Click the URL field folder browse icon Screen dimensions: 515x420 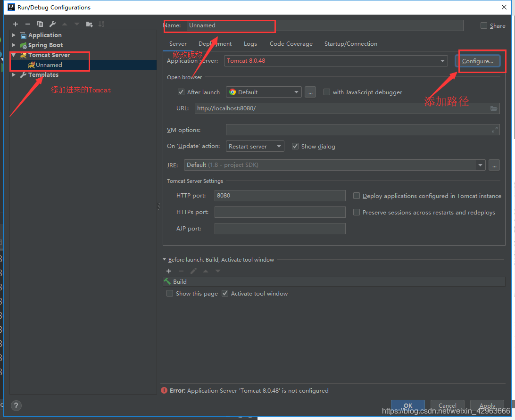pos(494,108)
